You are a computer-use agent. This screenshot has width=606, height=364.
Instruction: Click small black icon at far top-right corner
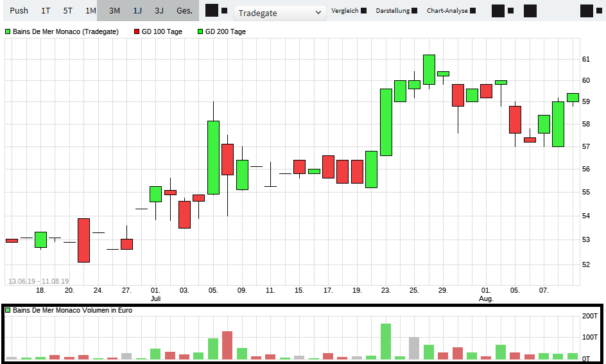[x=599, y=10]
